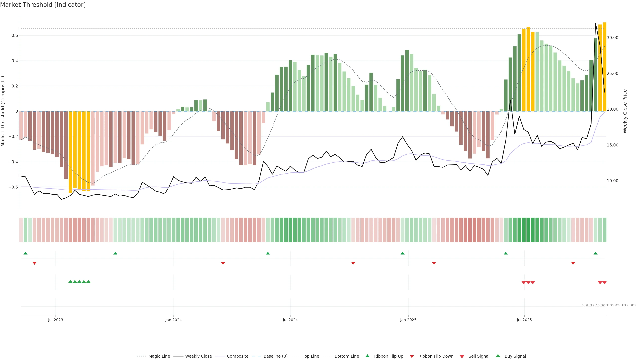The image size is (644, 362).
Task: Click the ribbon flip up marker near July 2024
Action: pos(268,253)
